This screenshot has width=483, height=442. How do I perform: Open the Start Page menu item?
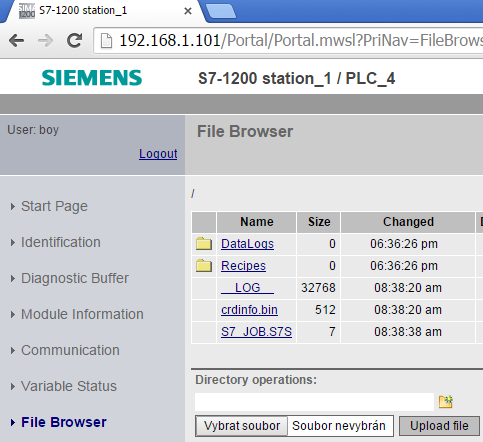pyautogui.click(x=54, y=206)
